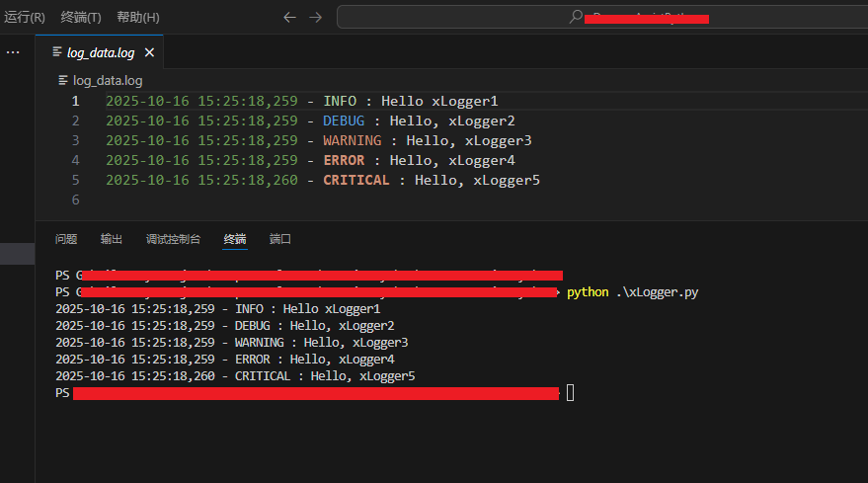868x483 pixels.
Task: Click line number 2 in editor
Action: [75, 121]
